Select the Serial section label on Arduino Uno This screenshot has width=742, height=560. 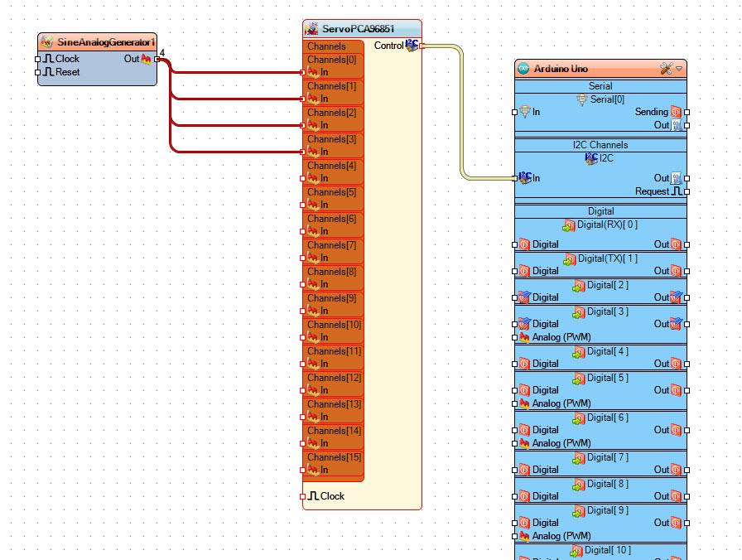pyautogui.click(x=600, y=86)
